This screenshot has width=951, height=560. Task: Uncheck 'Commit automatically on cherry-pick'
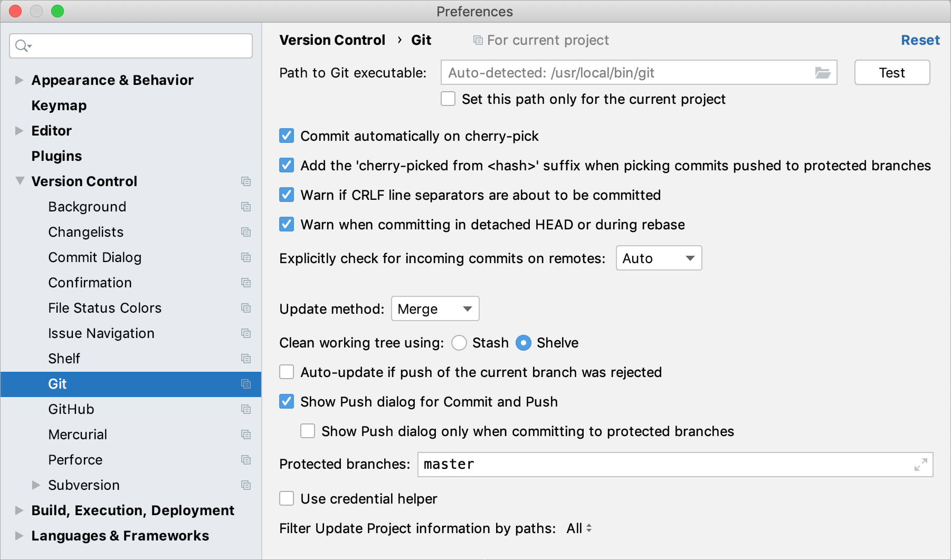[x=287, y=136]
